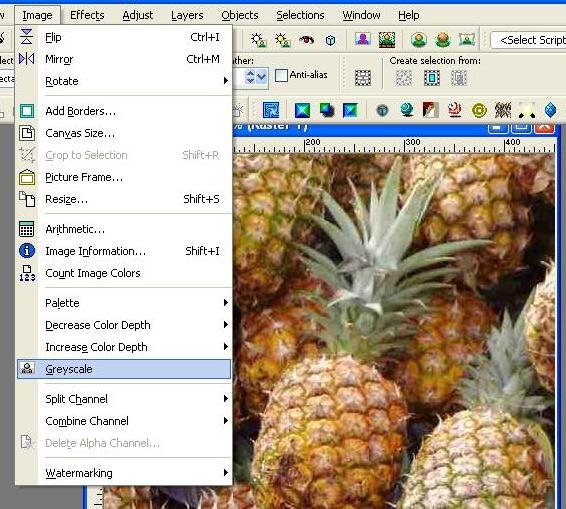Click the blue gem effect icon
This screenshot has width=566, height=509.
coord(550,110)
